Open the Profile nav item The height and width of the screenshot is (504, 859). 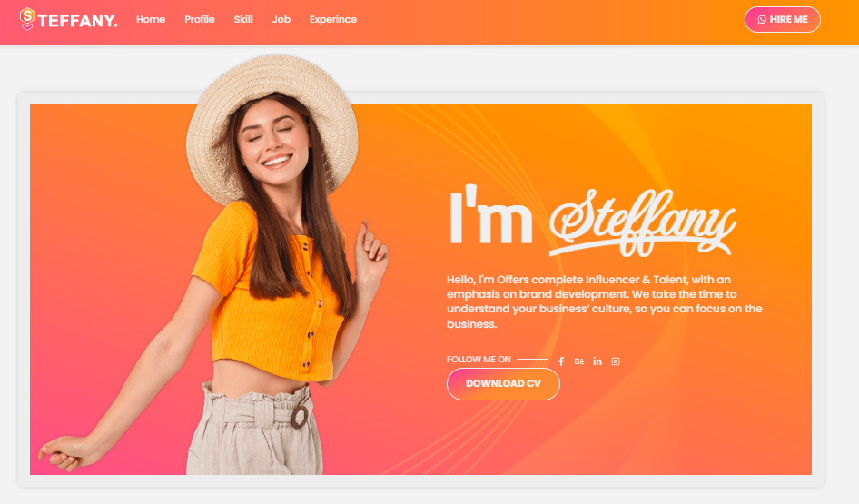[200, 19]
